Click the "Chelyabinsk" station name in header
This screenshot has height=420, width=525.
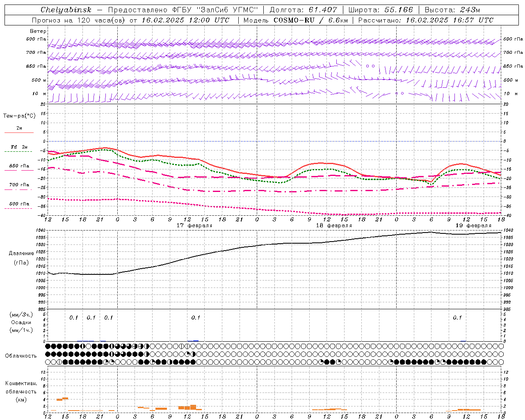(66, 10)
